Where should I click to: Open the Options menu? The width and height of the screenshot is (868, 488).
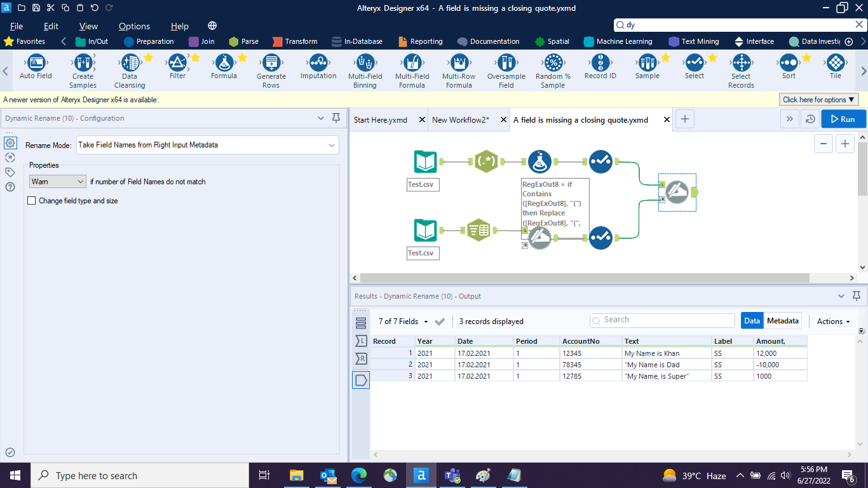[x=134, y=26]
